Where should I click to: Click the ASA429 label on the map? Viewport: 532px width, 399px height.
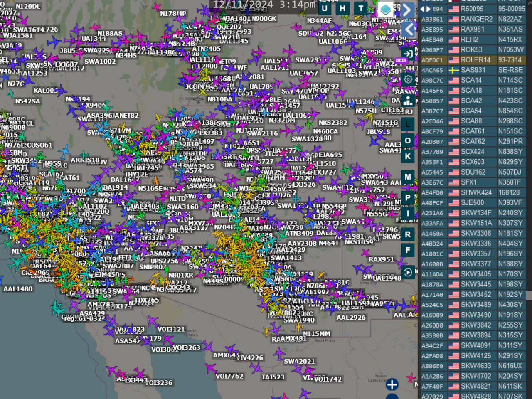[x=92, y=313]
